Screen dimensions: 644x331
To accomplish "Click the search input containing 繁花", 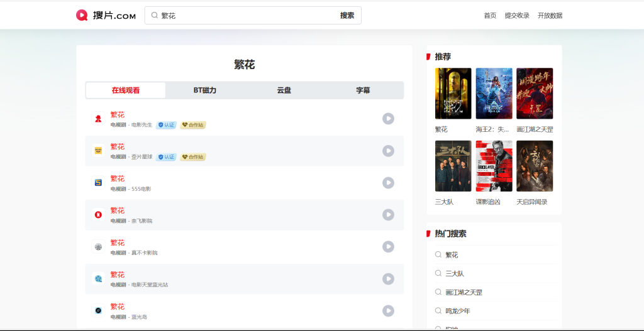I will point(245,16).
